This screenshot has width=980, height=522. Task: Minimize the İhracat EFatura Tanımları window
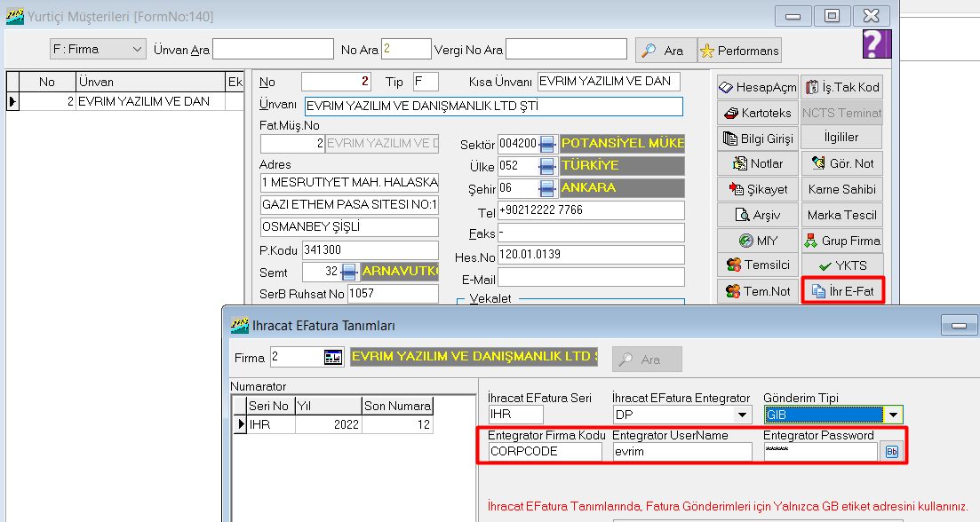tap(959, 325)
